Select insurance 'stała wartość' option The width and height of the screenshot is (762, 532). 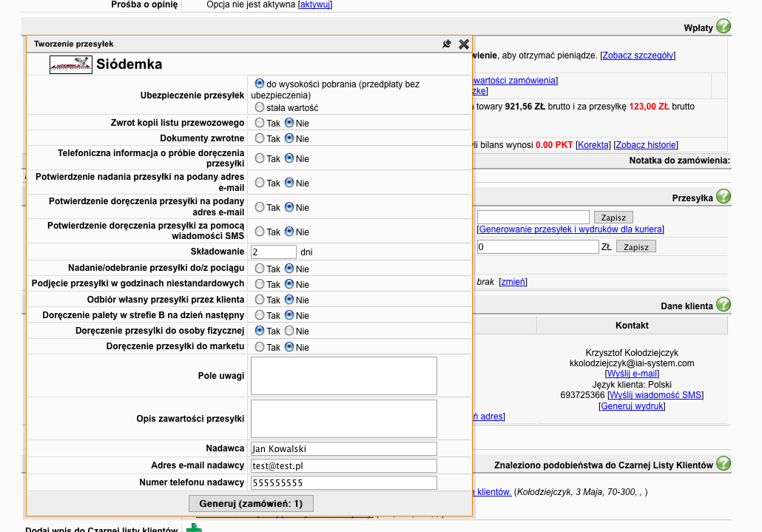pos(260,107)
